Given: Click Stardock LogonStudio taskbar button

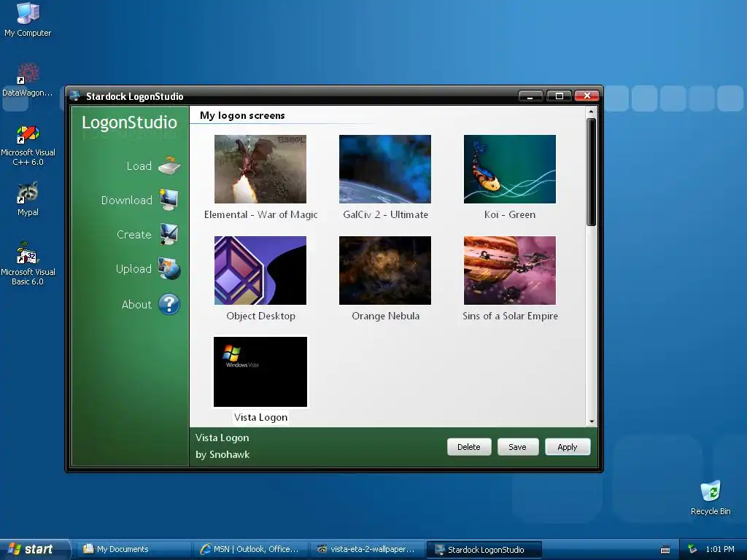Looking at the screenshot, I should click(484, 550).
